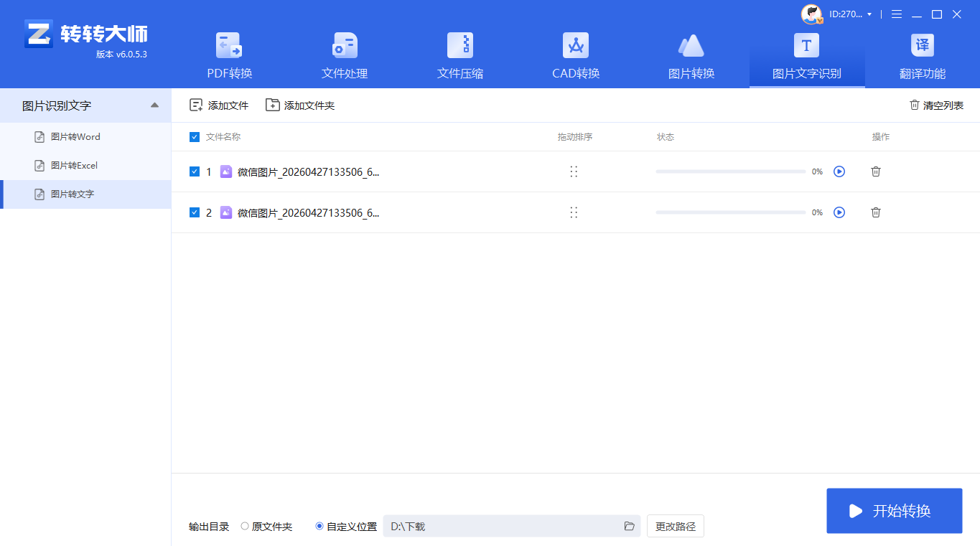Click the 文件名称 column header text
The height and width of the screenshot is (546, 980).
[x=223, y=137]
